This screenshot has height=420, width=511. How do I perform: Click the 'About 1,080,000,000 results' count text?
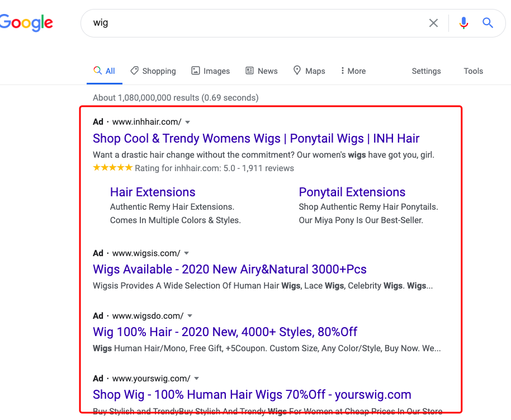click(x=176, y=98)
